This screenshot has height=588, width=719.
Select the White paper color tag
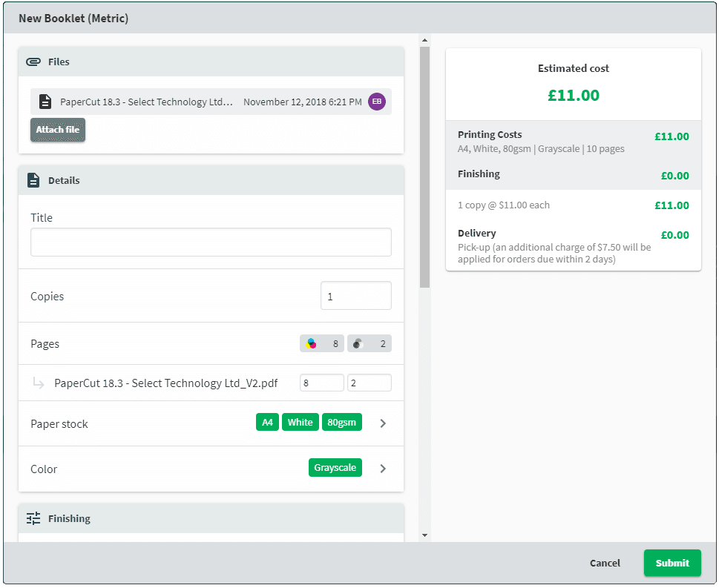(x=301, y=422)
